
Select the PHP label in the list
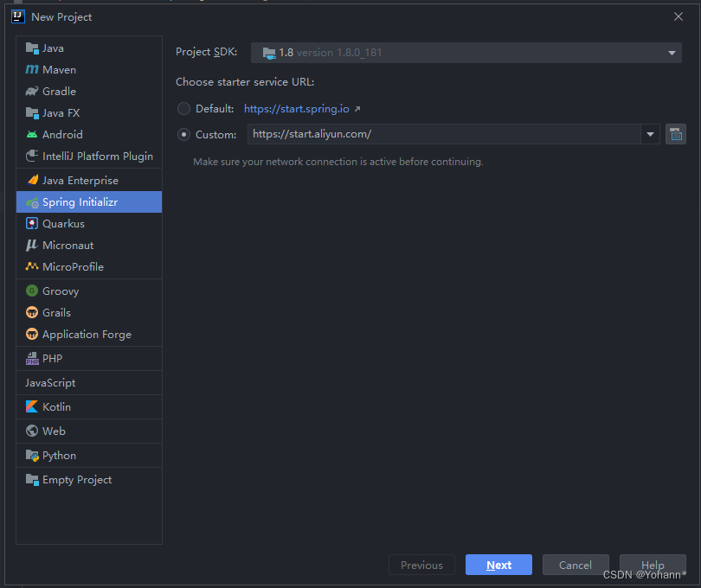pos(52,359)
